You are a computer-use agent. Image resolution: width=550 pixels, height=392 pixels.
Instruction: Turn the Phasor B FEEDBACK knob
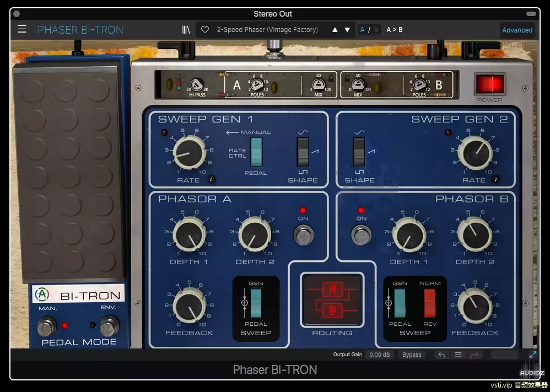475,305
